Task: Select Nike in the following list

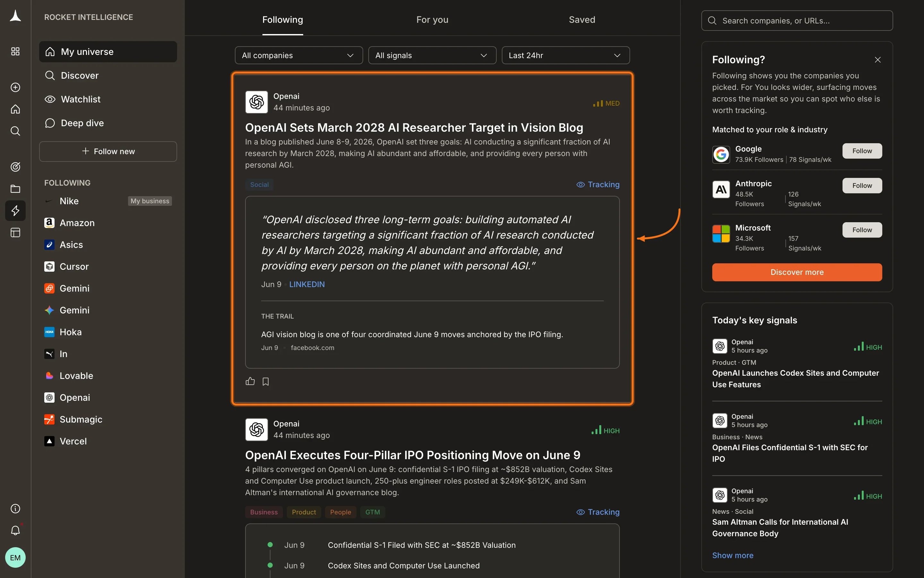Action: [108, 201]
